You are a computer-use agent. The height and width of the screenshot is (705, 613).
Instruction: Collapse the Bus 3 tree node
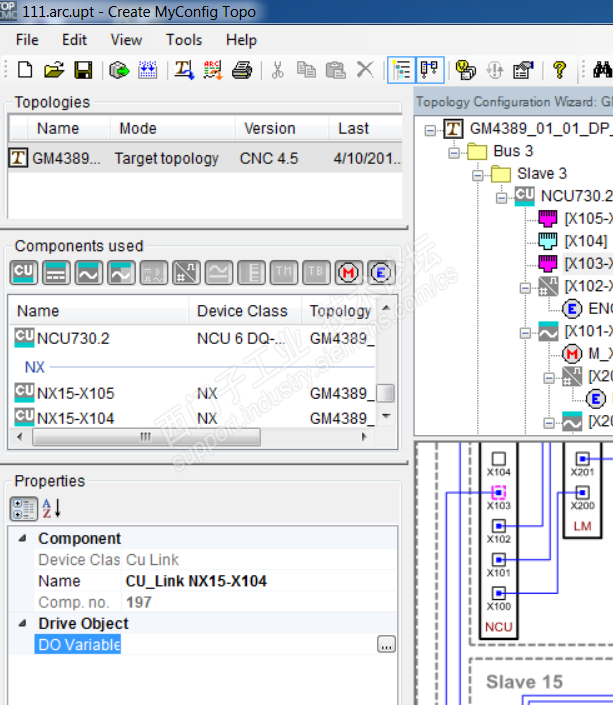pos(453,152)
